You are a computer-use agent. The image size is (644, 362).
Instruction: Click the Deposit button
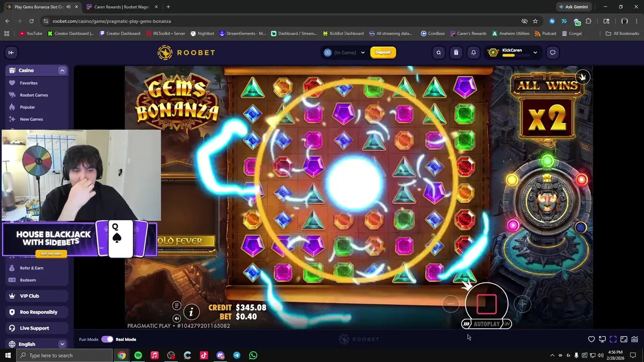(x=383, y=52)
